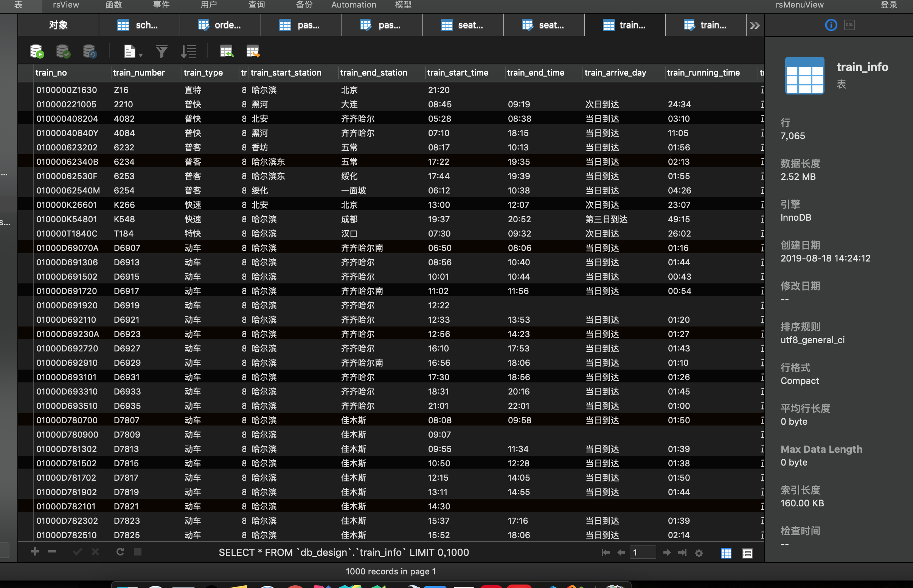This screenshot has height=588, width=913.
Task: Open the 事件 toolbar item
Action: pyautogui.click(x=161, y=5)
